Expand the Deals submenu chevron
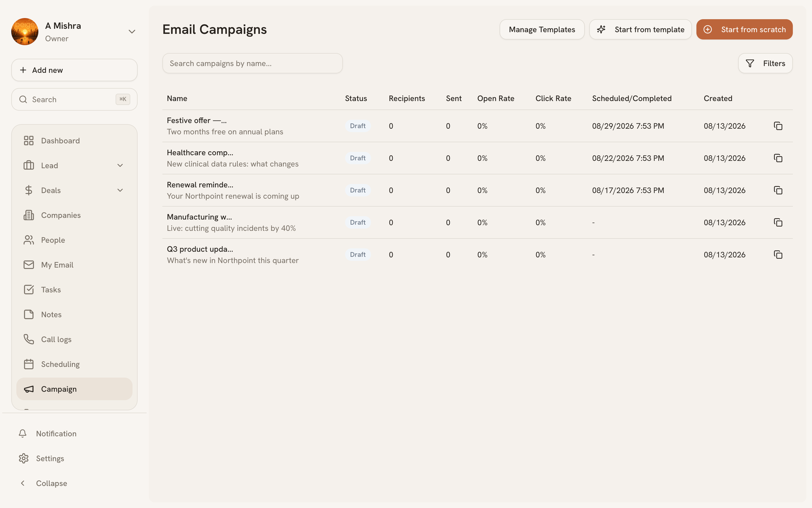812x508 pixels. [120, 190]
